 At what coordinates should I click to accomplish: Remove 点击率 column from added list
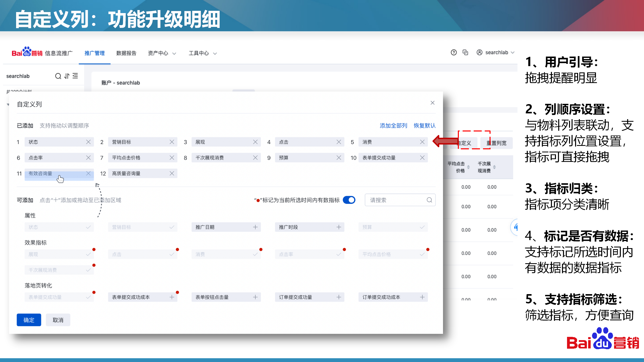pyautogui.click(x=88, y=158)
